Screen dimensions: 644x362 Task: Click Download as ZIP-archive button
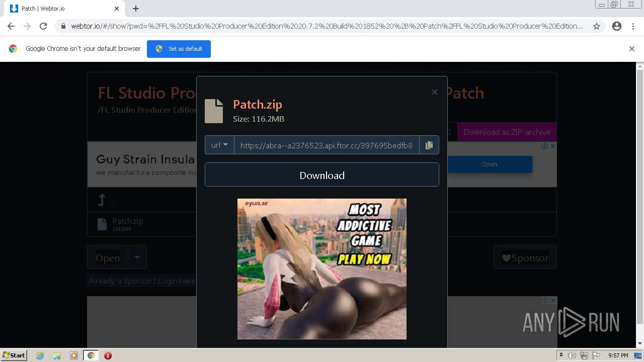(x=507, y=132)
